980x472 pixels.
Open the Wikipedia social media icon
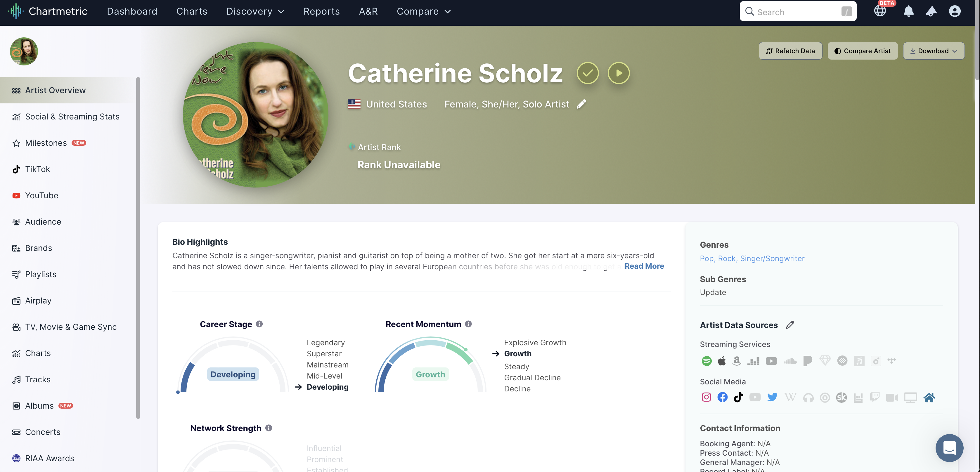(x=790, y=397)
